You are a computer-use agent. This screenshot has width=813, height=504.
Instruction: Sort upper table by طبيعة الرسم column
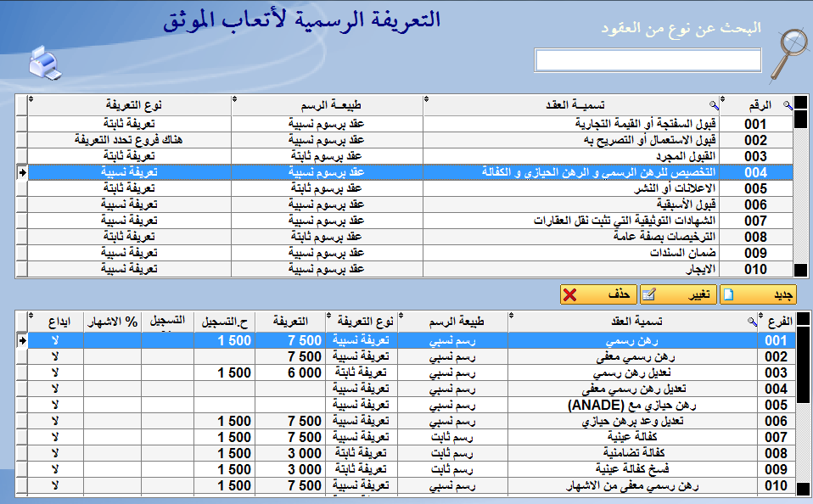[327, 104]
